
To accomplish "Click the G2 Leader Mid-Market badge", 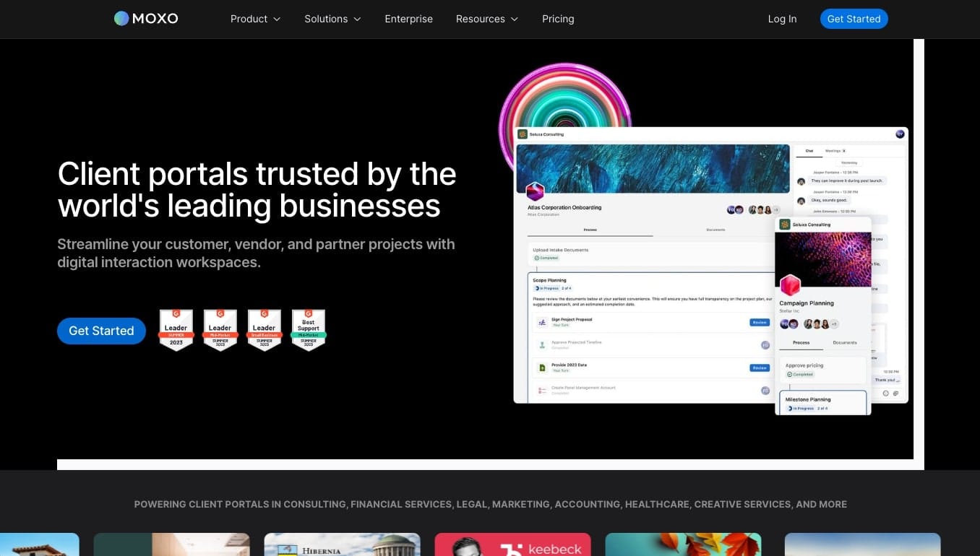I will tap(220, 330).
